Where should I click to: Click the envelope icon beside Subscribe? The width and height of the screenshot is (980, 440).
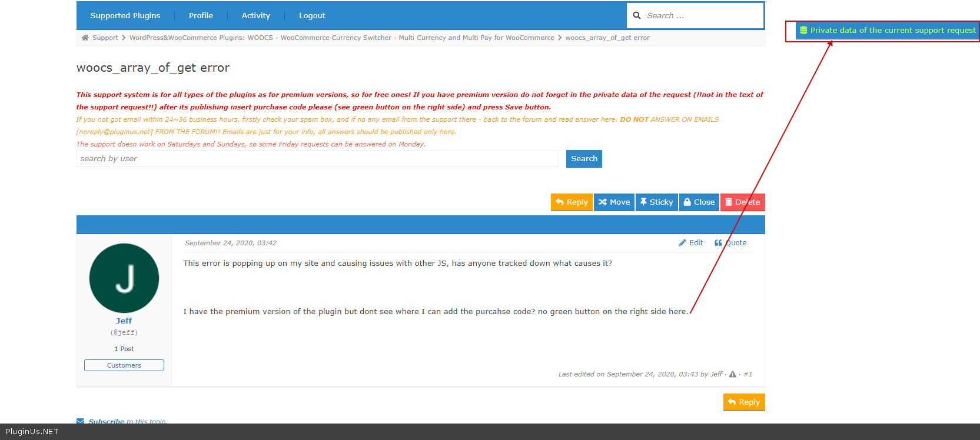click(x=81, y=421)
